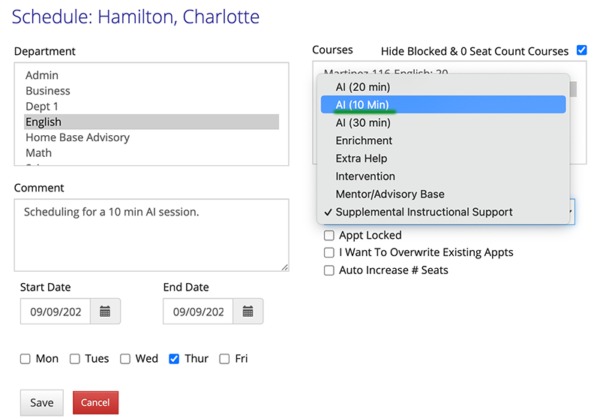Open the Start Date calendar picker

pyautogui.click(x=105, y=311)
